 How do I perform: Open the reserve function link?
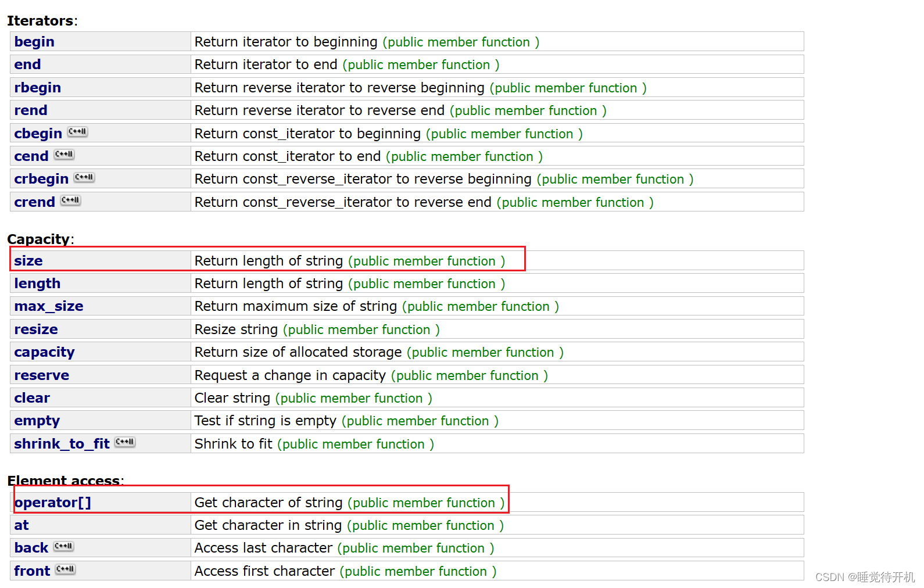coord(42,375)
